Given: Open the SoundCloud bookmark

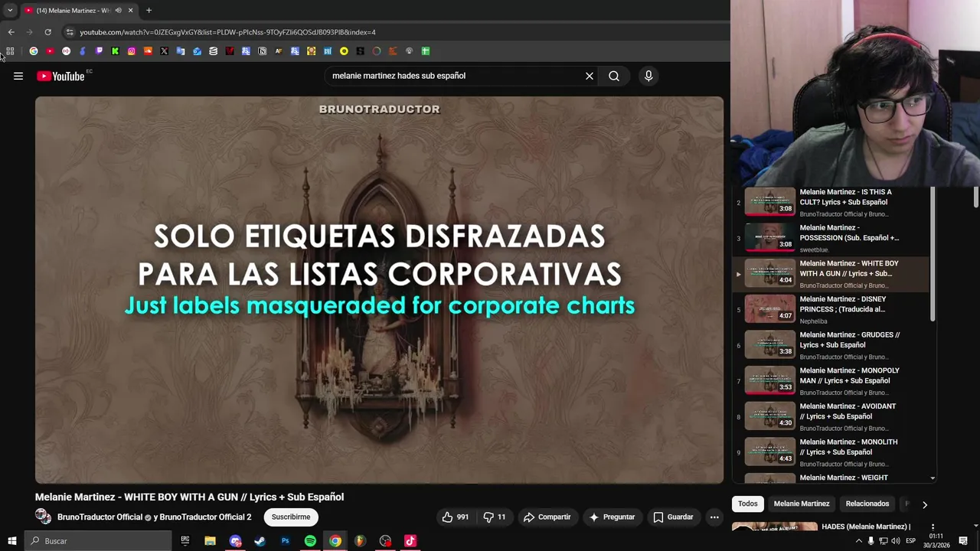Looking at the screenshot, I should pos(148,51).
